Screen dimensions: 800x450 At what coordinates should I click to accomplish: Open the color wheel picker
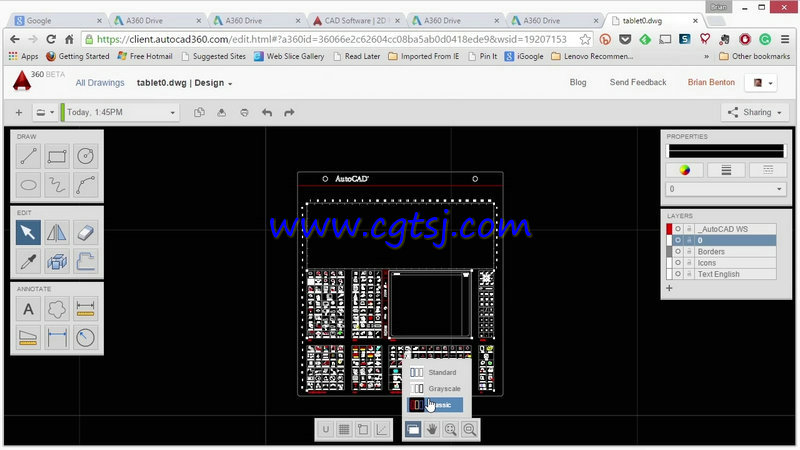coord(685,170)
